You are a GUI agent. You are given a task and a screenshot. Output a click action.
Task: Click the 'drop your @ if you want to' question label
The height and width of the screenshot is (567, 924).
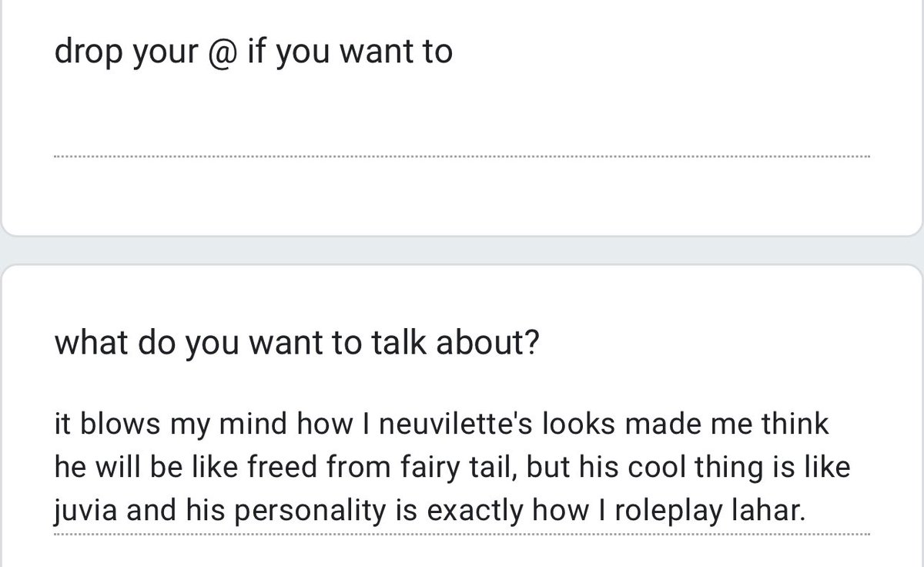(253, 53)
